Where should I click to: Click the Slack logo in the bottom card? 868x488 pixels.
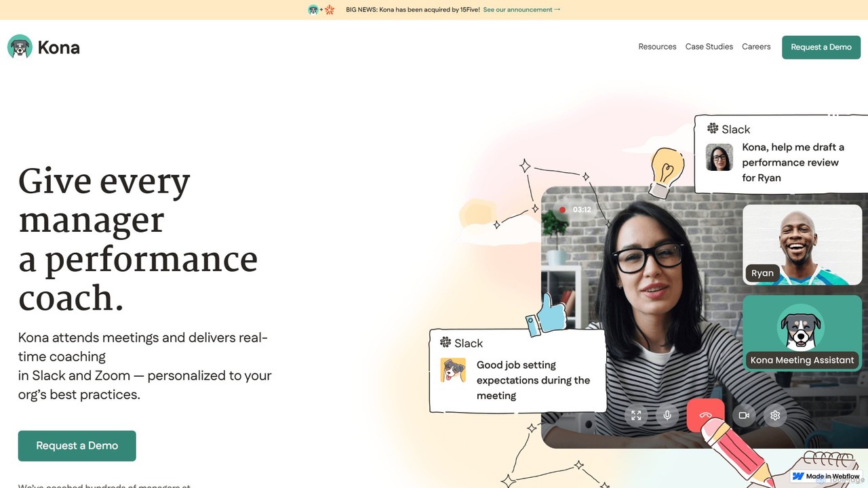tap(446, 342)
